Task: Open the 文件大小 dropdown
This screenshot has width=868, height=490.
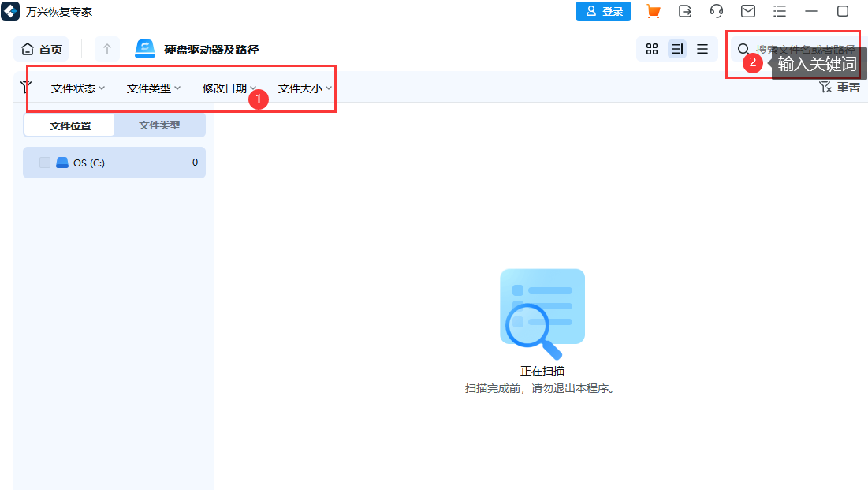Action: (304, 88)
